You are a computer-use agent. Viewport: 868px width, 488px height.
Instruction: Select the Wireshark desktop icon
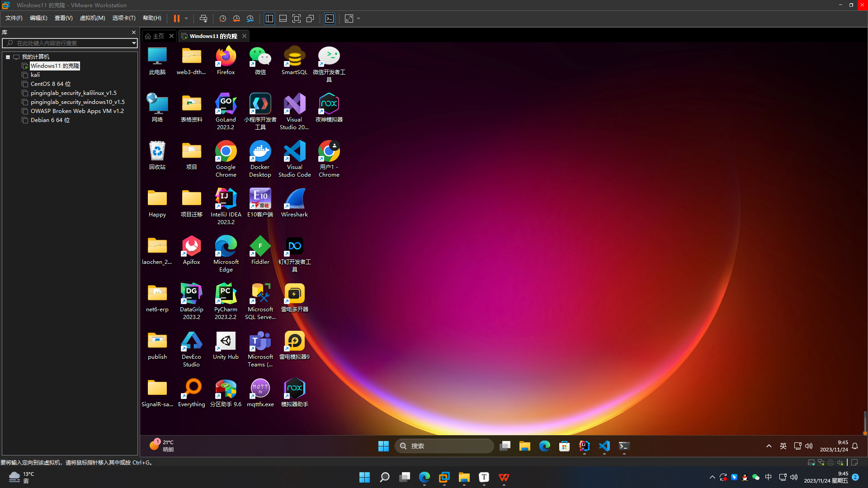coord(294,203)
